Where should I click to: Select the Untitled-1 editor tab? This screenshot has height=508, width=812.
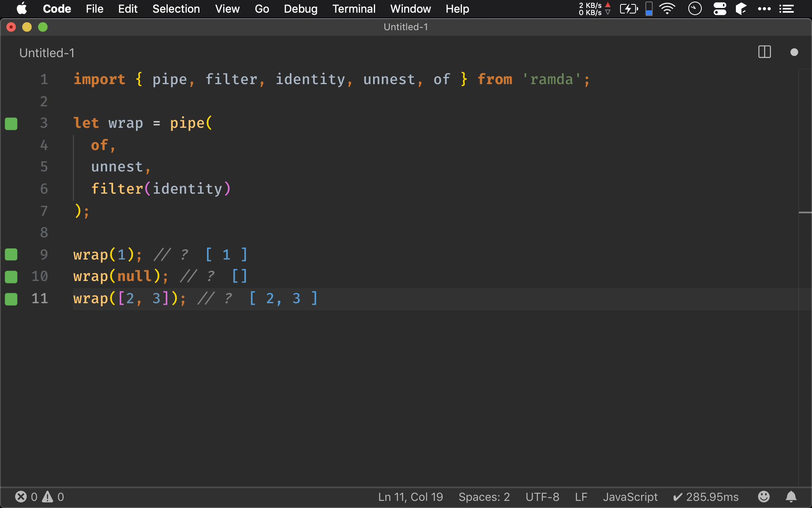click(x=47, y=53)
